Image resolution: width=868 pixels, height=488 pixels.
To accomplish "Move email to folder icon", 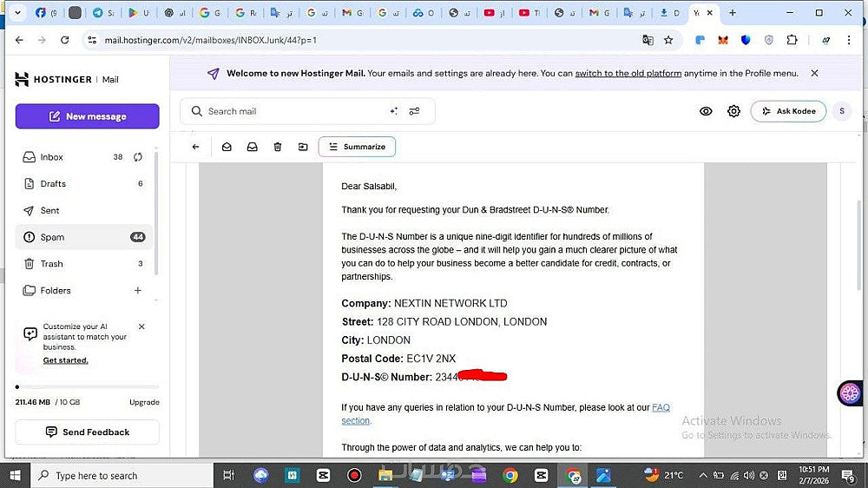I will pos(303,147).
